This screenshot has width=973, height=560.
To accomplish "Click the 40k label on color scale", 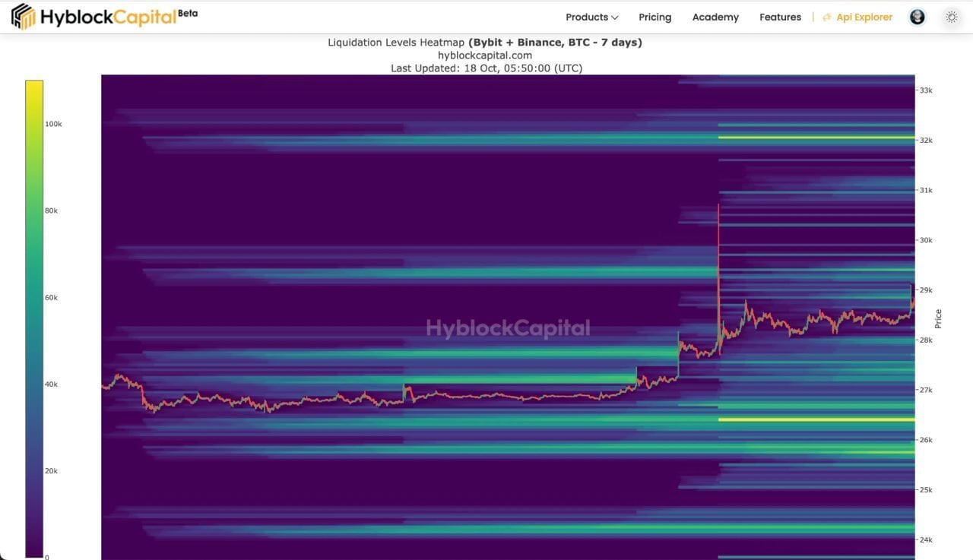I will 51,384.
